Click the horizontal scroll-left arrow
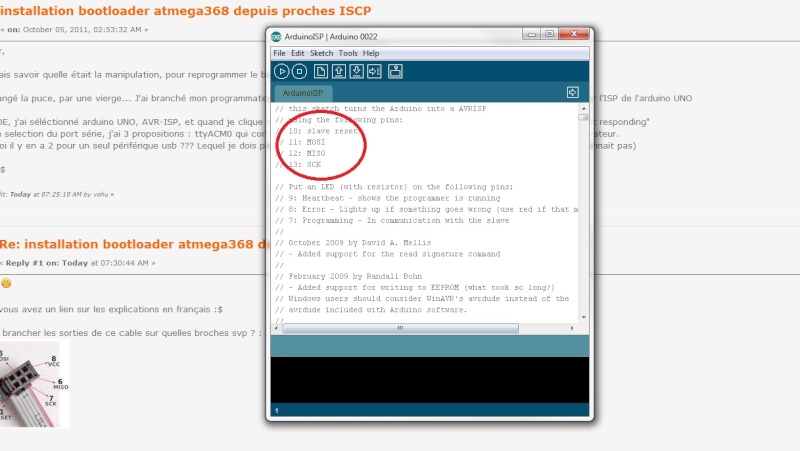Image resolution: width=800 pixels, height=451 pixels. [277, 328]
